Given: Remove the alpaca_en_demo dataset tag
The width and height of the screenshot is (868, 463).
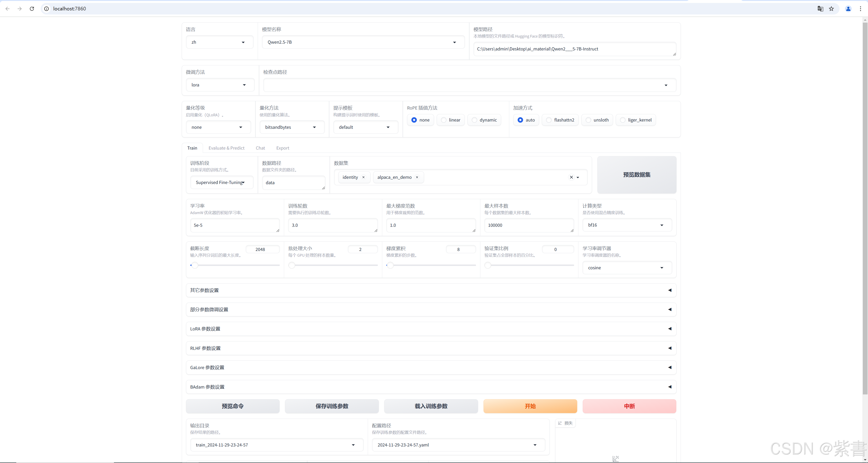Looking at the screenshot, I should [417, 177].
